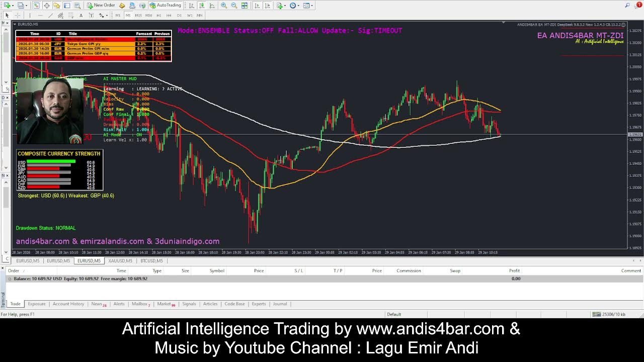Toggle the AutoTrading button

[x=166, y=6]
